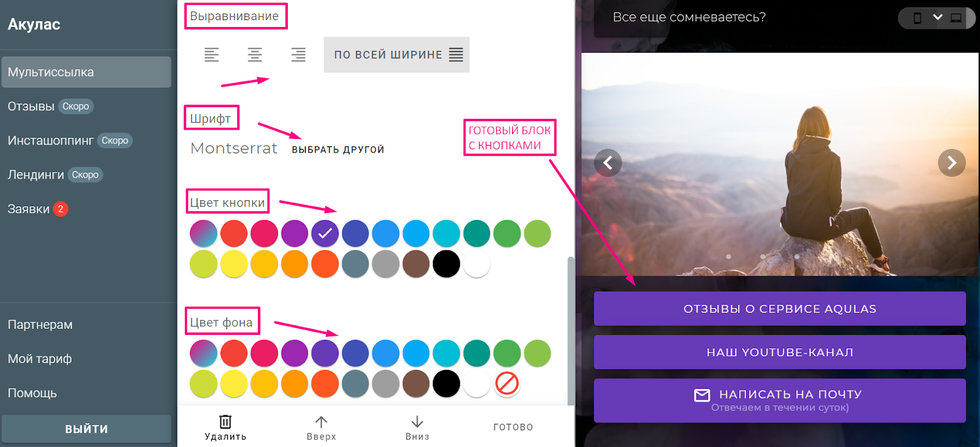
Task: Click the Montserrat font name
Action: [x=234, y=148]
